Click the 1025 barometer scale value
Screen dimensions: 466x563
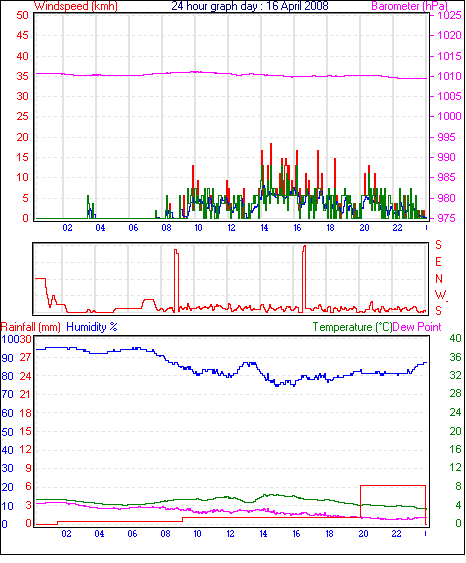[449, 15]
